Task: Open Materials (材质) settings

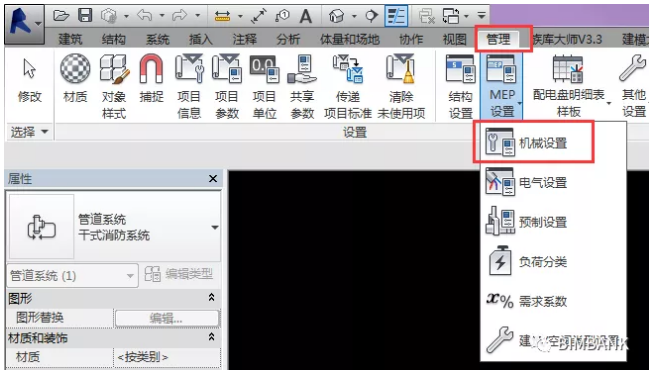Action: [75, 80]
